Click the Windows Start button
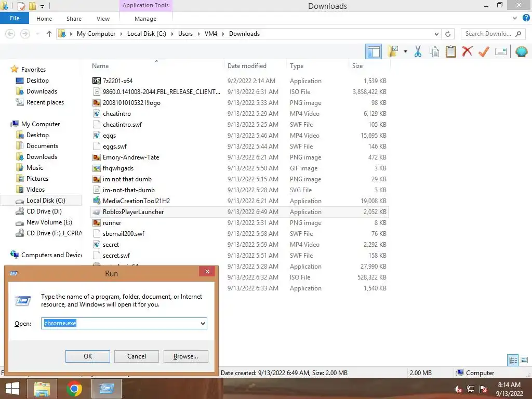 (x=12, y=389)
